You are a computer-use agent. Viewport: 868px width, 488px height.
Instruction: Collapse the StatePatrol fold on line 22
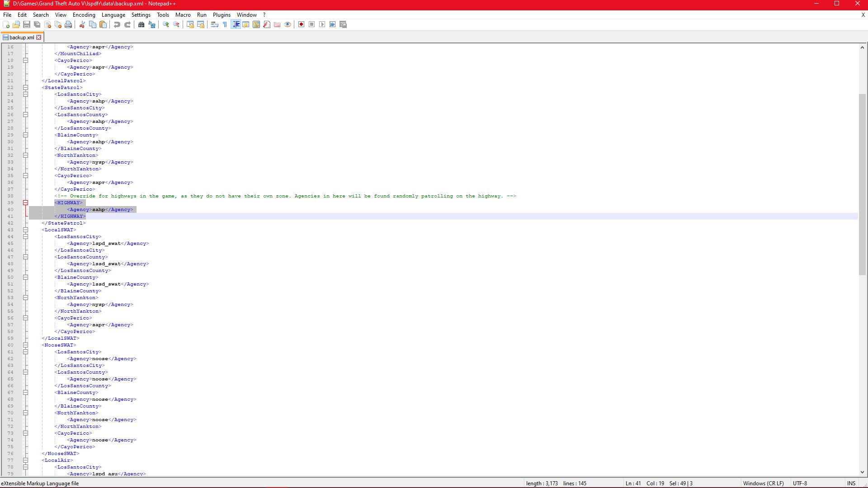(26, 88)
